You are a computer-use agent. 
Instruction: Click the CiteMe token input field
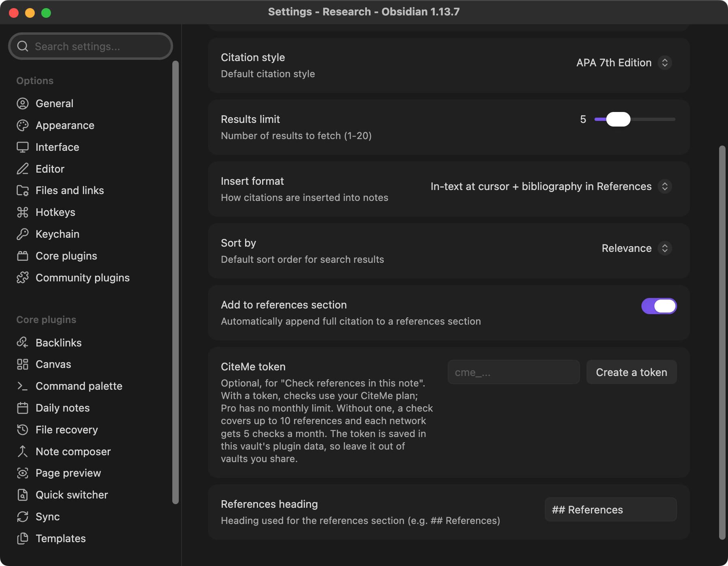pos(514,372)
